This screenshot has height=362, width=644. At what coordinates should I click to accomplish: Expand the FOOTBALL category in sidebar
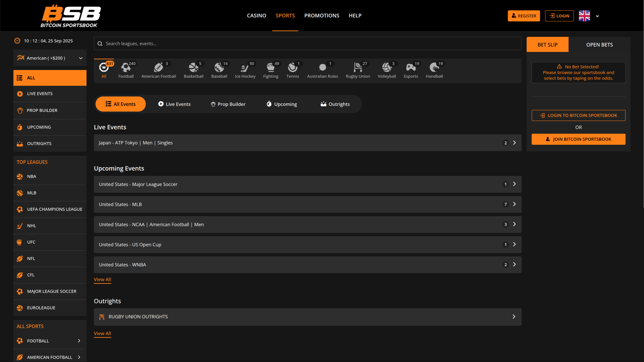[79, 341]
